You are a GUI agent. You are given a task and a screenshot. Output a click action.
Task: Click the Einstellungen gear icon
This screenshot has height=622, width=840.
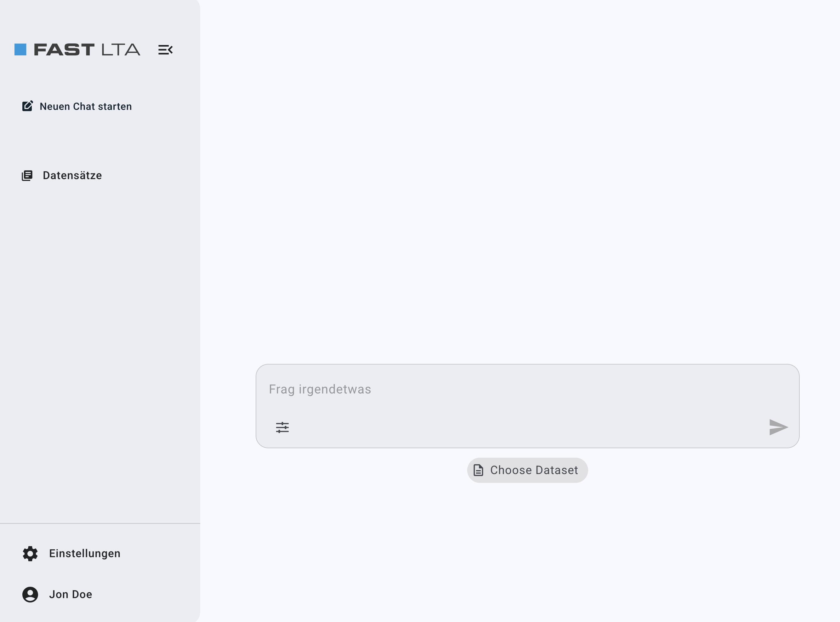coord(30,553)
